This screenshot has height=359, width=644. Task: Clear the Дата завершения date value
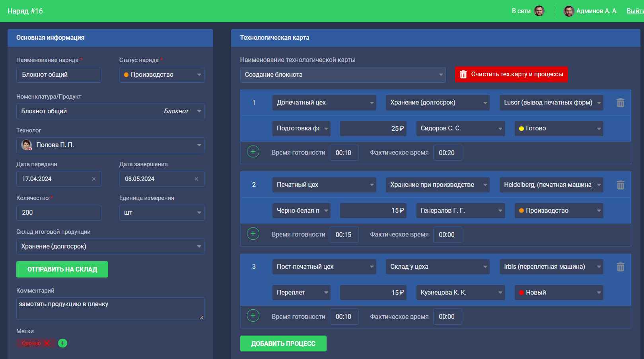pos(197,179)
